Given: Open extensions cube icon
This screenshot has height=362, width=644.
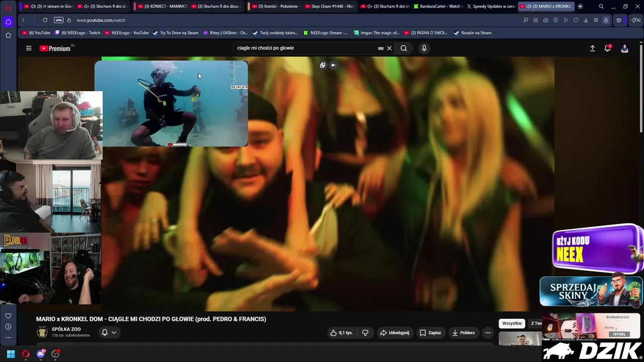Looking at the screenshot, I should [619, 20].
